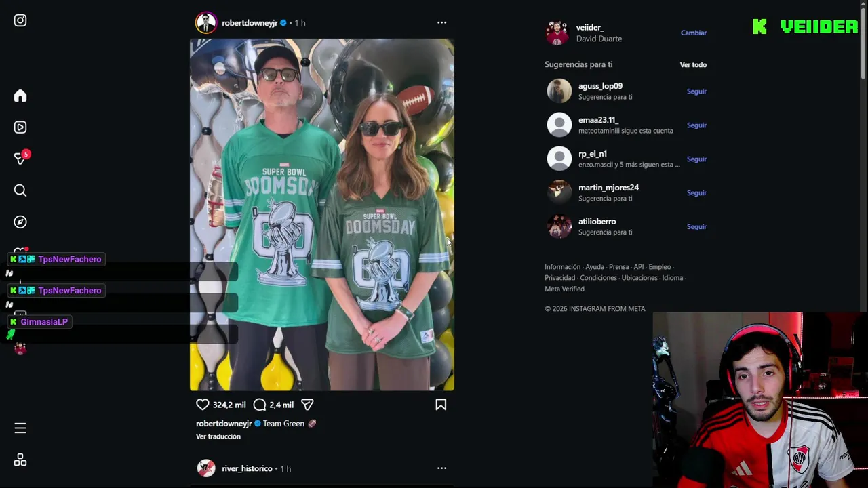This screenshot has height=488, width=868.
Task: Open the comments bubble on the post
Action: coord(260,405)
